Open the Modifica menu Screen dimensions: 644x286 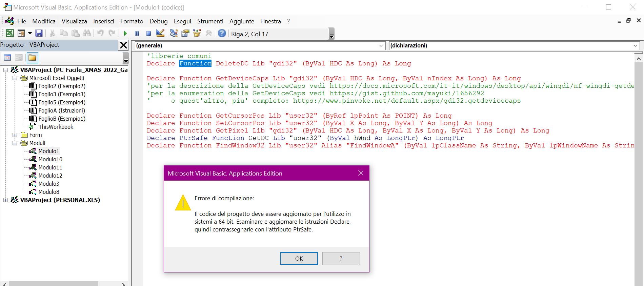click(x=44, y=21)
